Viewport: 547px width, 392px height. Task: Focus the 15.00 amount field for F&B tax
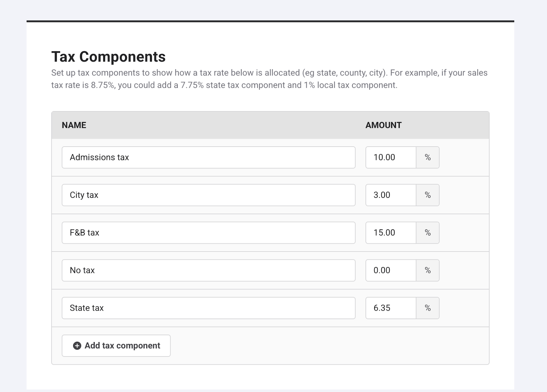pyautogui.click(x=390, y=233)
